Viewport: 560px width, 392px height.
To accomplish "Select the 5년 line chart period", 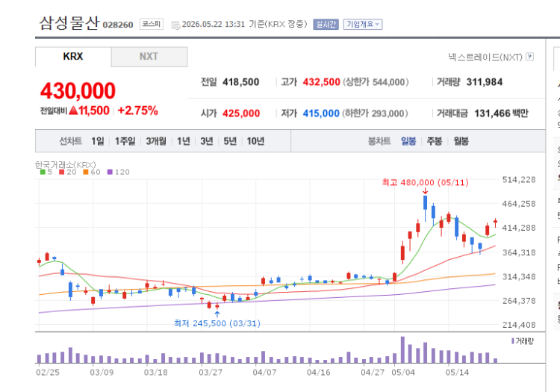I will point(230,141).
